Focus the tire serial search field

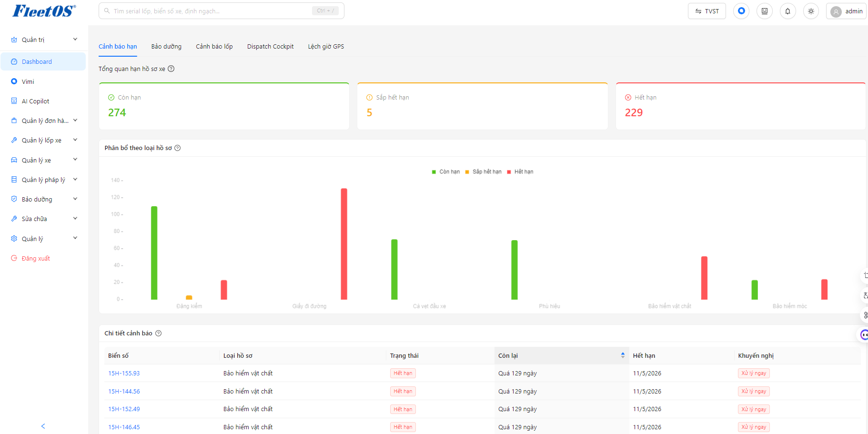point(221,11)
